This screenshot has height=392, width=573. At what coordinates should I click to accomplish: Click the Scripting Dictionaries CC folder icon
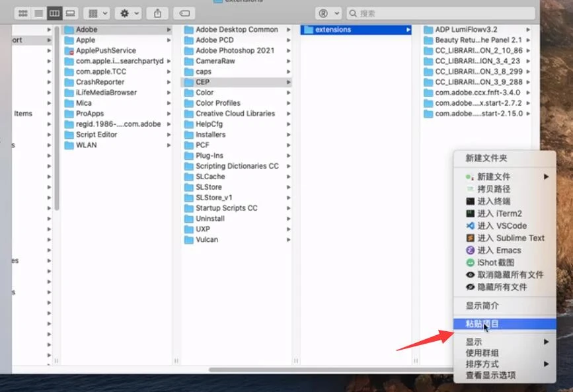[x=189, y=167]
